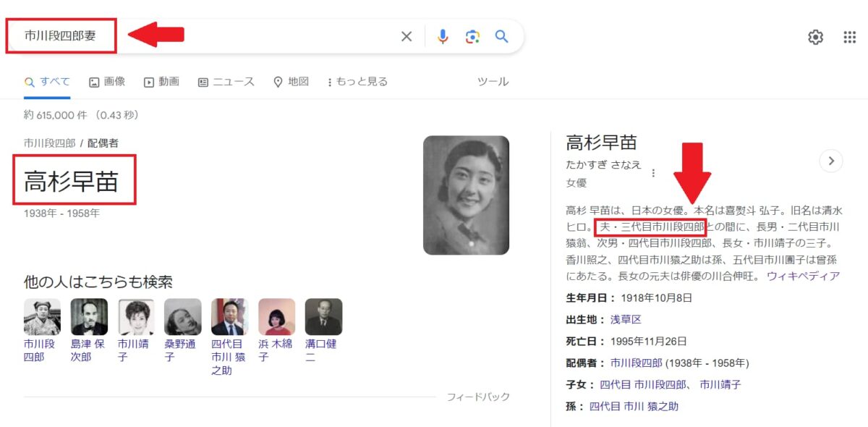The width and height of the screenshot is (868, 427).
Task: Click the 約 615,000 件 result count
Action: pyautogui.click(x=81, y=115)
